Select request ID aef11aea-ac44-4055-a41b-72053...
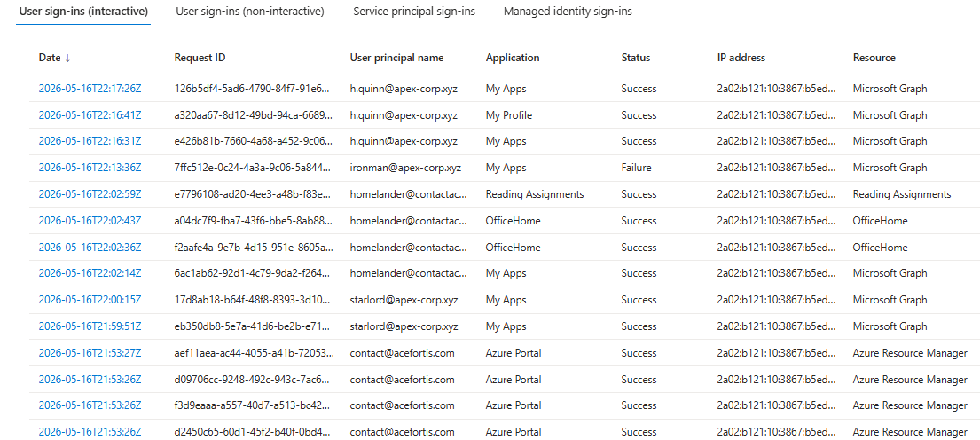The image size is (980, 440). point(253,352)
